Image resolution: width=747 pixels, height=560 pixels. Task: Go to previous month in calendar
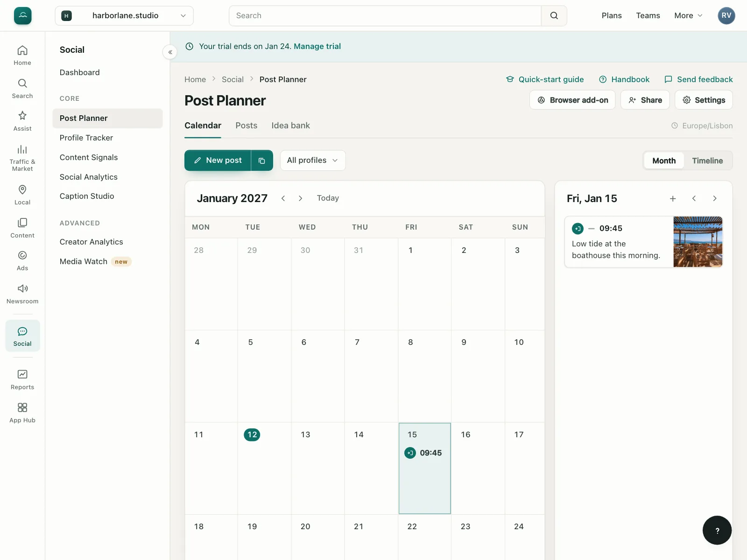click(x=283, y=198)
